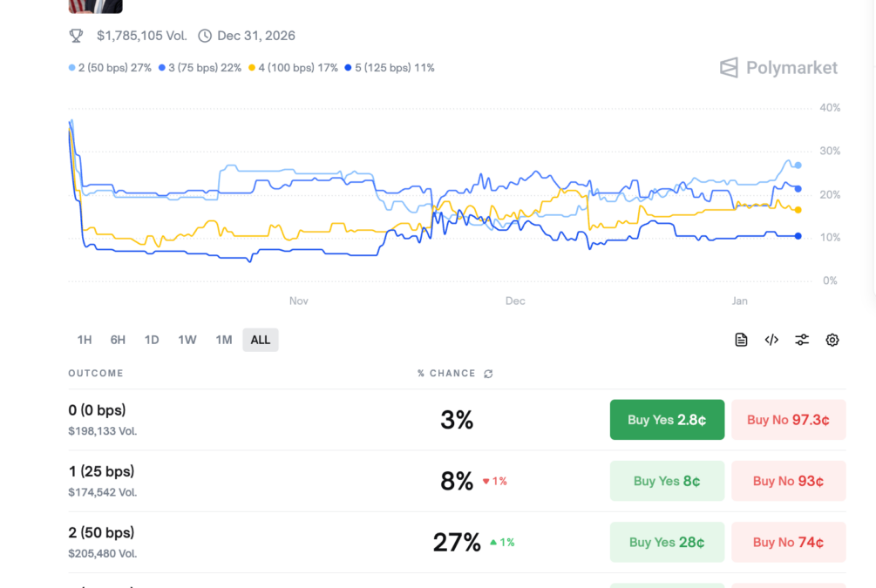The width and height of the screenshot is (876, 588).
Task: Open the embed code icon
Action: pyautogui.click(x=771, y=340)
